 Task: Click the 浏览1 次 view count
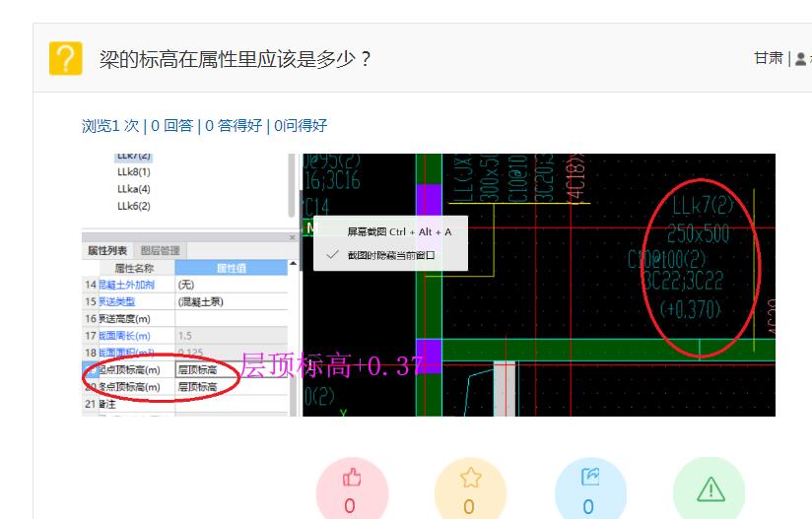click(110, 126)
